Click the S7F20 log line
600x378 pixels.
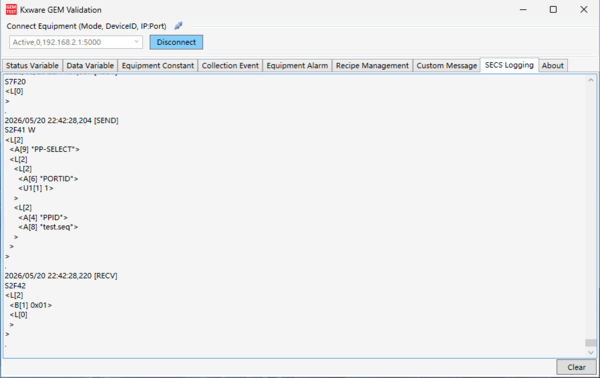click(x=15, y=81)
